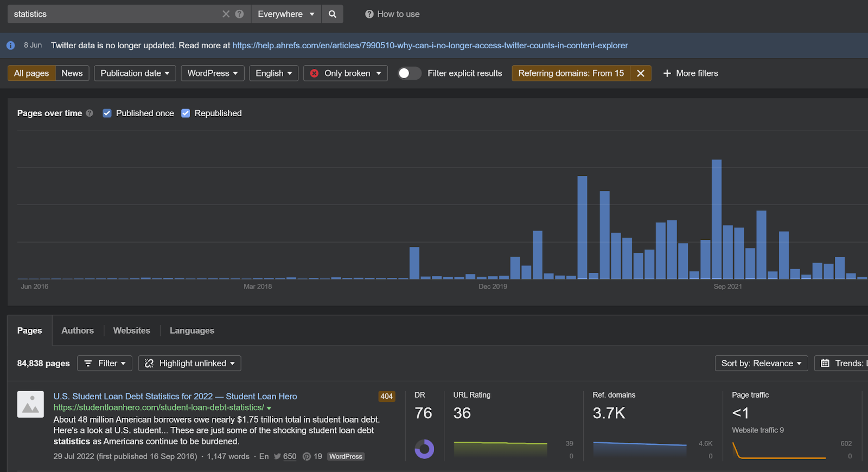
Task: Click the WordPress tag on the result
Action: [346, 457]
